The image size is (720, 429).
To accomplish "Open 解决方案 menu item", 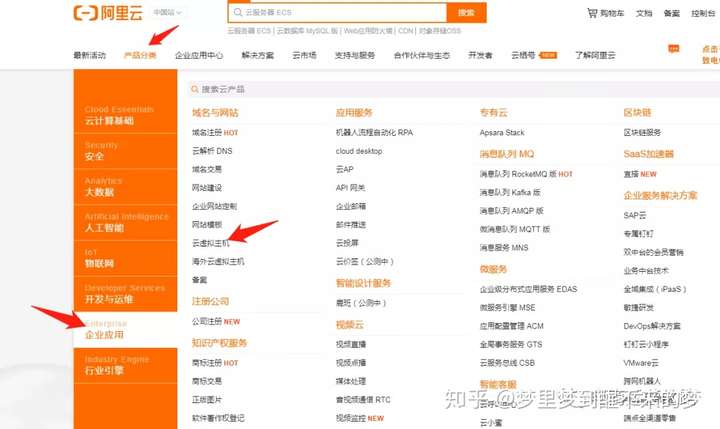I will coord(258,56).
